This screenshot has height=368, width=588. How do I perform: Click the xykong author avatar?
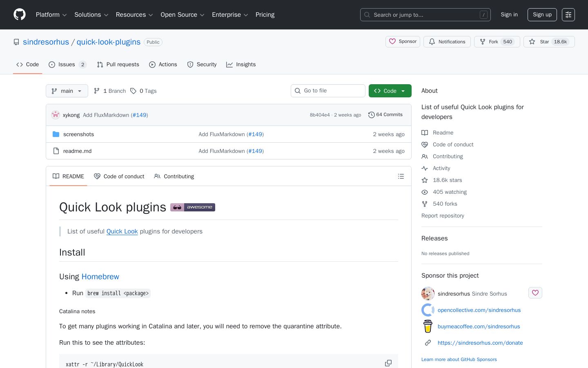tap(56, 115)
